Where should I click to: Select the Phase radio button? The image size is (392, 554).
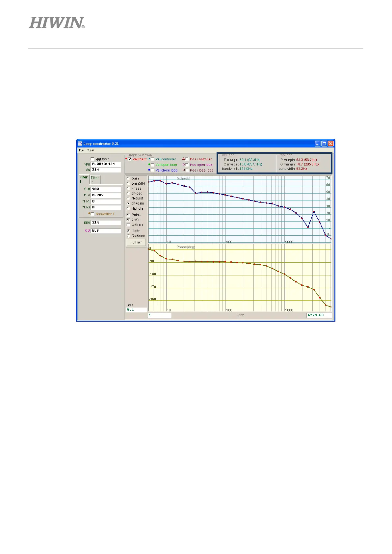pyautogui.click(x=128, y=188)
